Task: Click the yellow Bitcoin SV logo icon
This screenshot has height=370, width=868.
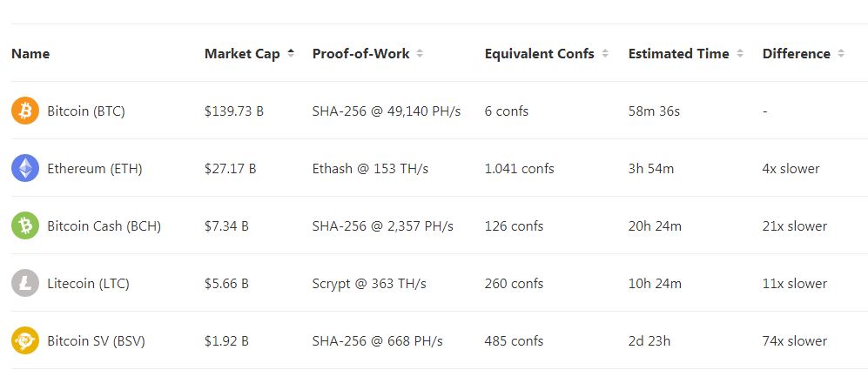Action: point(25,340)
